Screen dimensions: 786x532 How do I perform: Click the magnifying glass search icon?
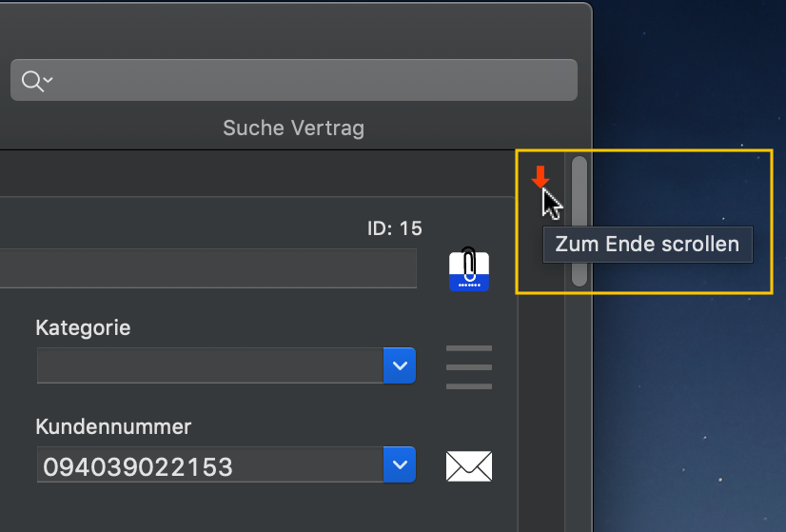(x=32, y=81)
